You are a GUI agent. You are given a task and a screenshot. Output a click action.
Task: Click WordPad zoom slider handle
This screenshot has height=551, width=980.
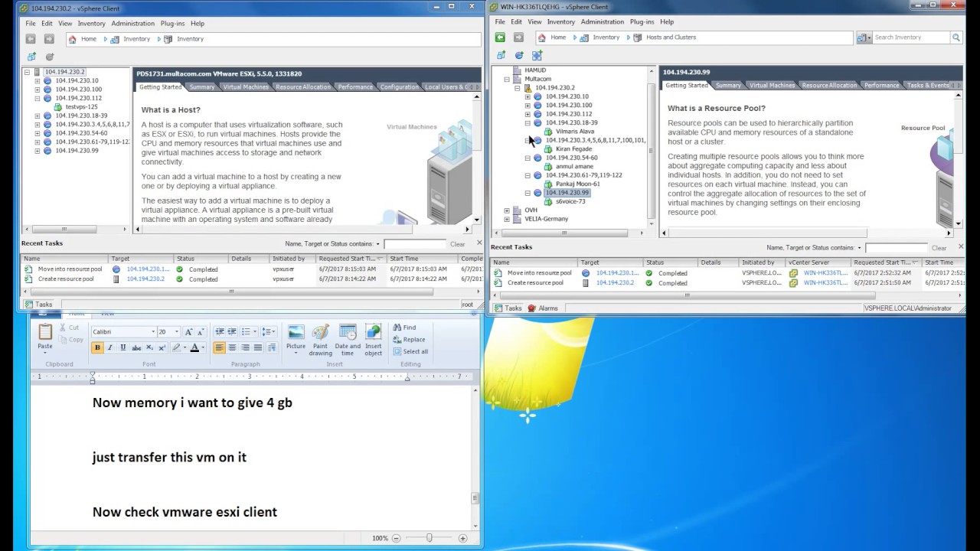(430, 538)
